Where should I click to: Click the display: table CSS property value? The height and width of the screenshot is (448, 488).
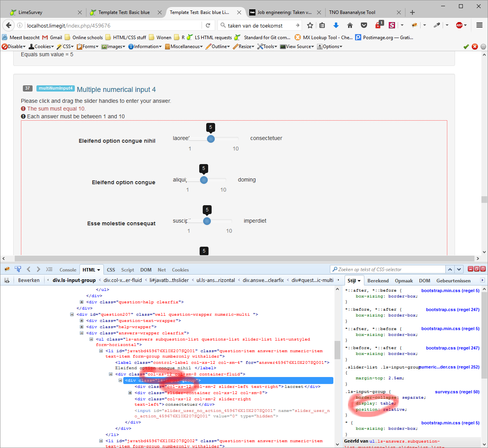click(x=387, y=403)
